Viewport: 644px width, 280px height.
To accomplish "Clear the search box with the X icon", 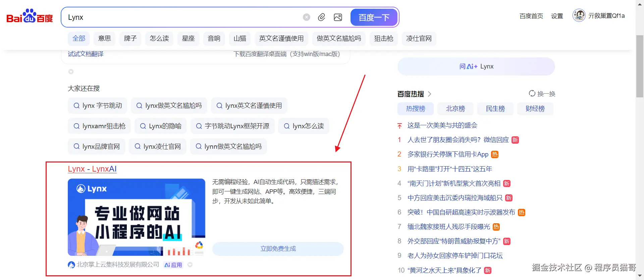I will 307,17.
